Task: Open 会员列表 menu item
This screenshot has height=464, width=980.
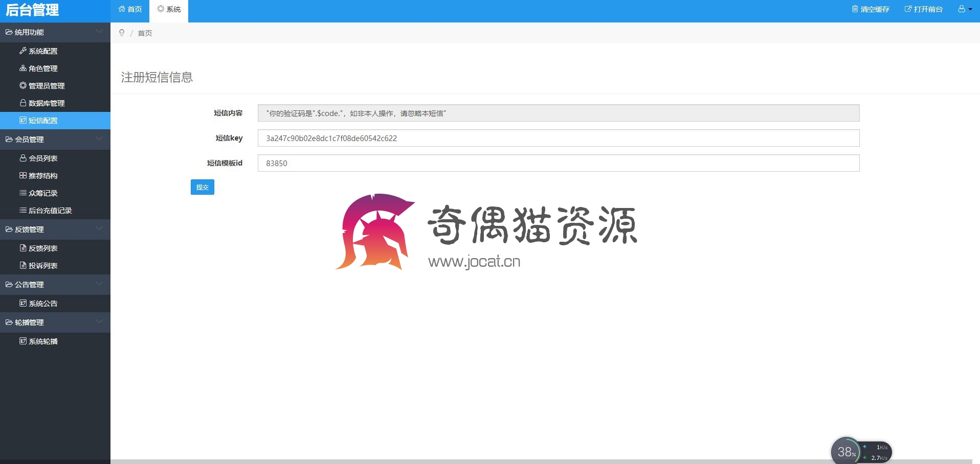Action: point(55,158)
